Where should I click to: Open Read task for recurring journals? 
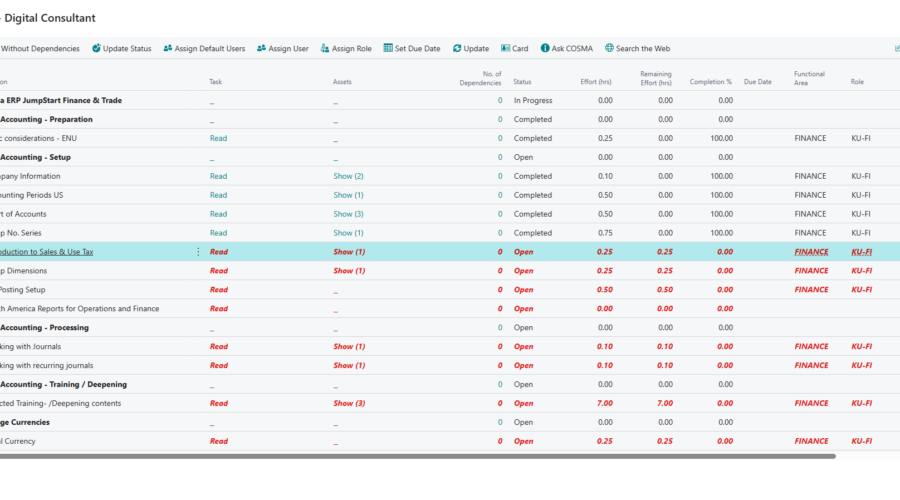coord(219,366)
